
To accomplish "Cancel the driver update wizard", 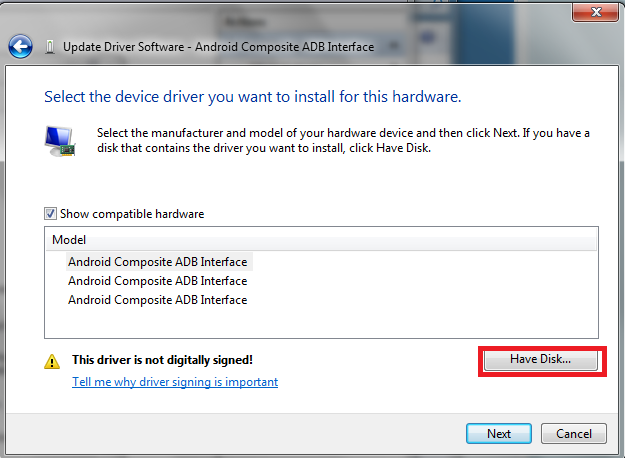I will (x=574, y=434).
